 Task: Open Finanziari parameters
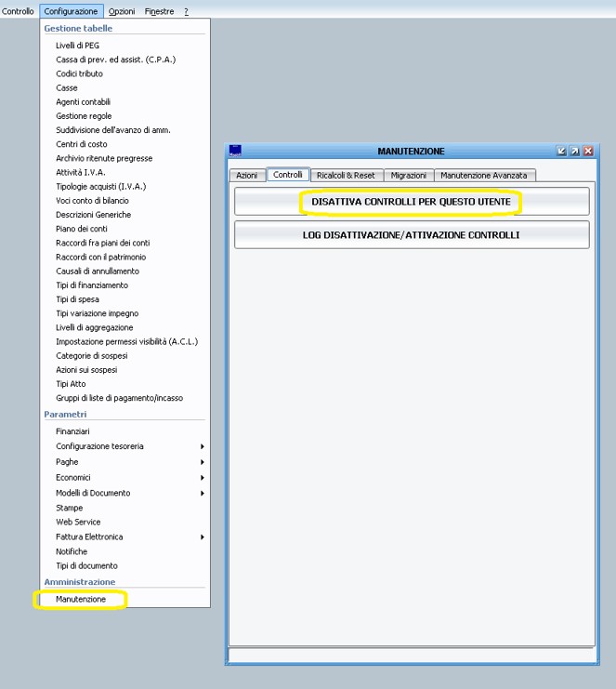(72, 431)
